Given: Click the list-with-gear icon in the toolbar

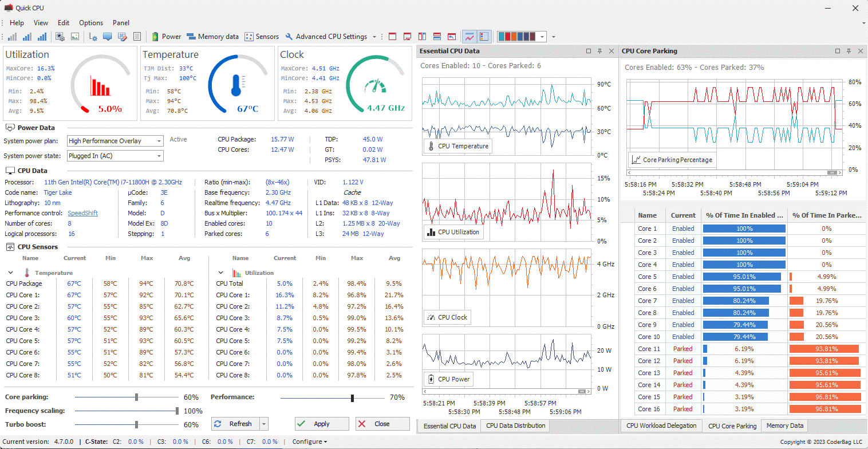Looking at the screenshot, I should 94,37.
